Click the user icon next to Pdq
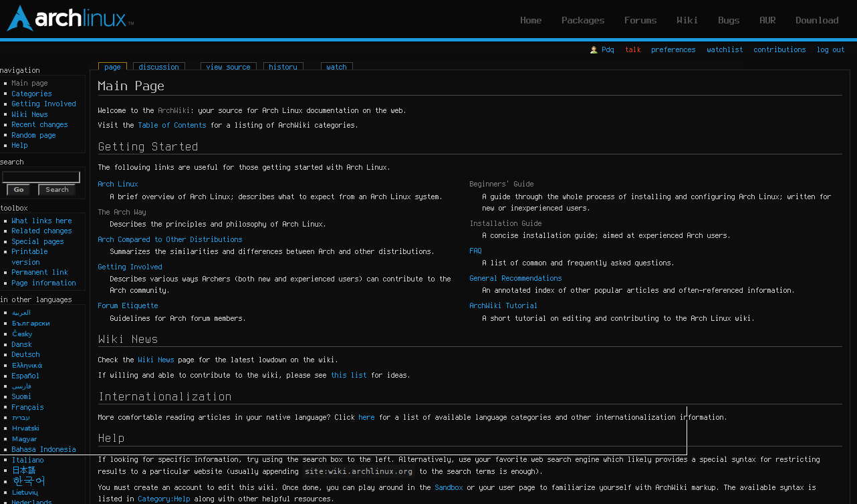Viewport: 857px width, 504px height. 594,49
